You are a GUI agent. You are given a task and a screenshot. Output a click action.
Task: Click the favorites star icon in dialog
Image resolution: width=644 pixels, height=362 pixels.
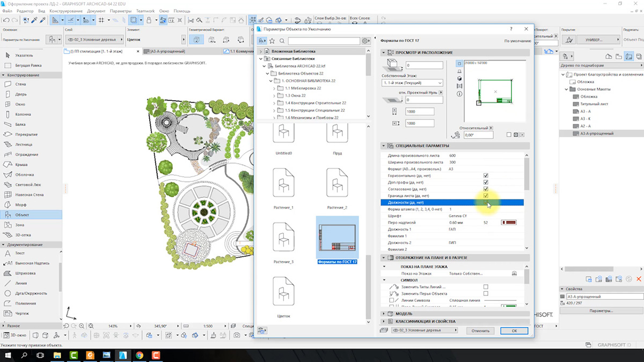(272, 41)
